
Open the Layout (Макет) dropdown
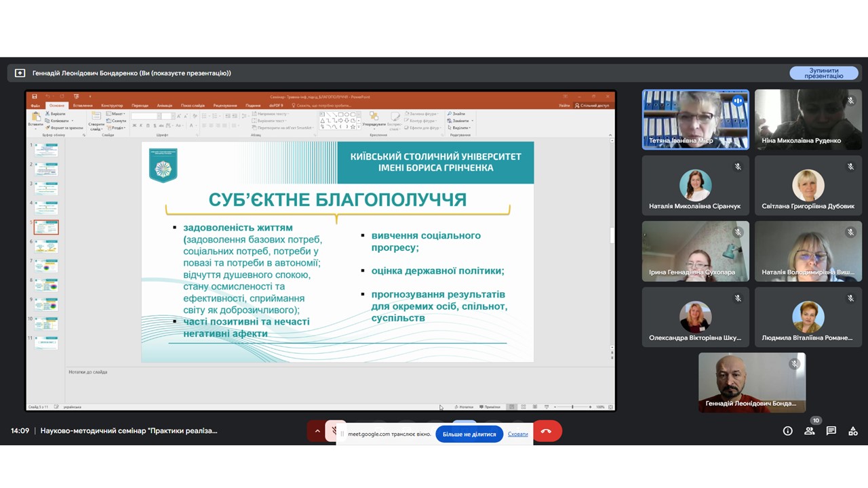coord(117,114)
